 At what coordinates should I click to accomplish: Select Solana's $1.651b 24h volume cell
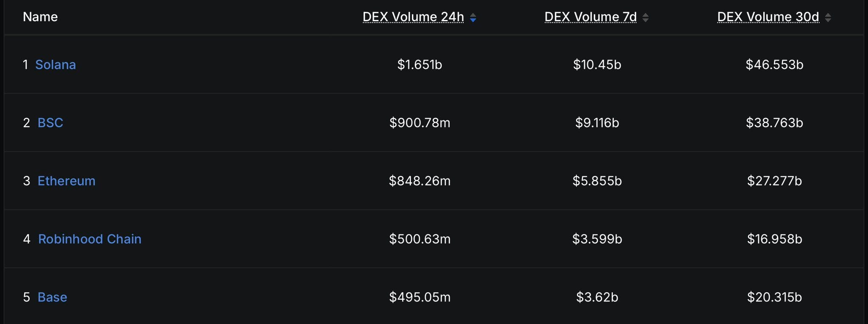420,64
